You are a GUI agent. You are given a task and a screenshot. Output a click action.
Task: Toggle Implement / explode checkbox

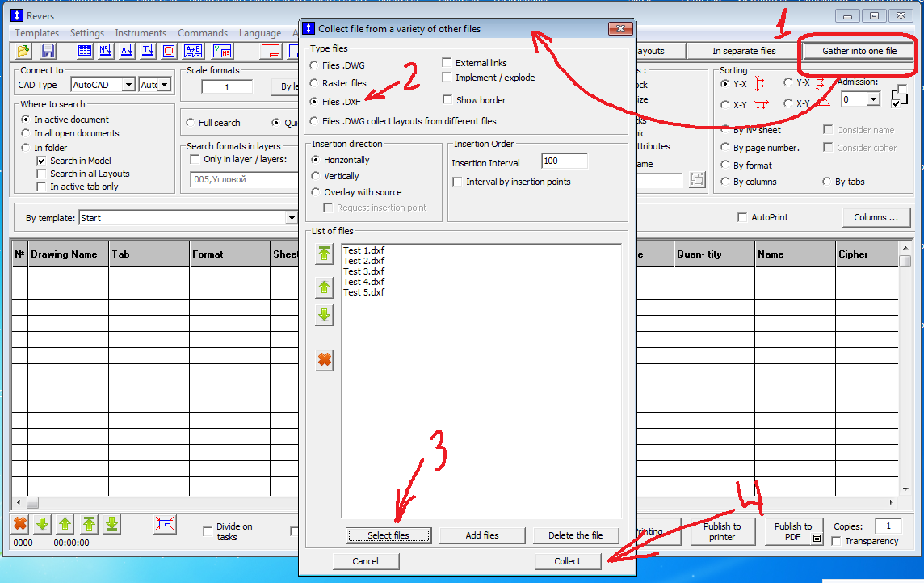(447, 78)
